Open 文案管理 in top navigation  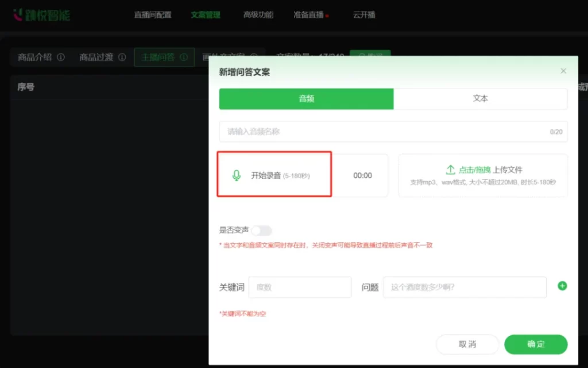206,15
